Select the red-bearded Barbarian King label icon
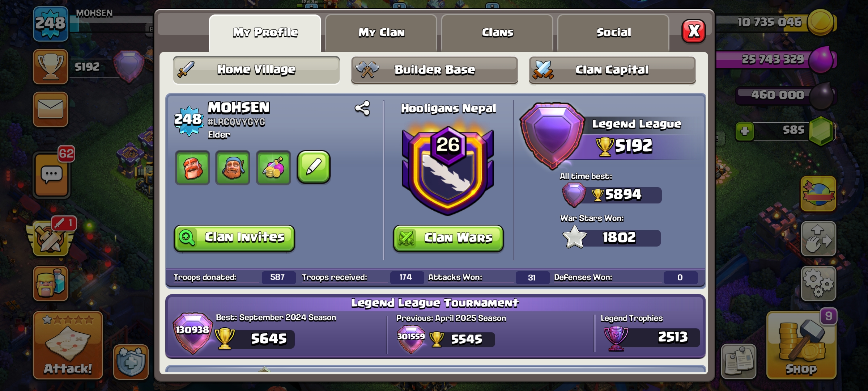Viewport: 868px width, 391px height. click(x=192, y=168)
